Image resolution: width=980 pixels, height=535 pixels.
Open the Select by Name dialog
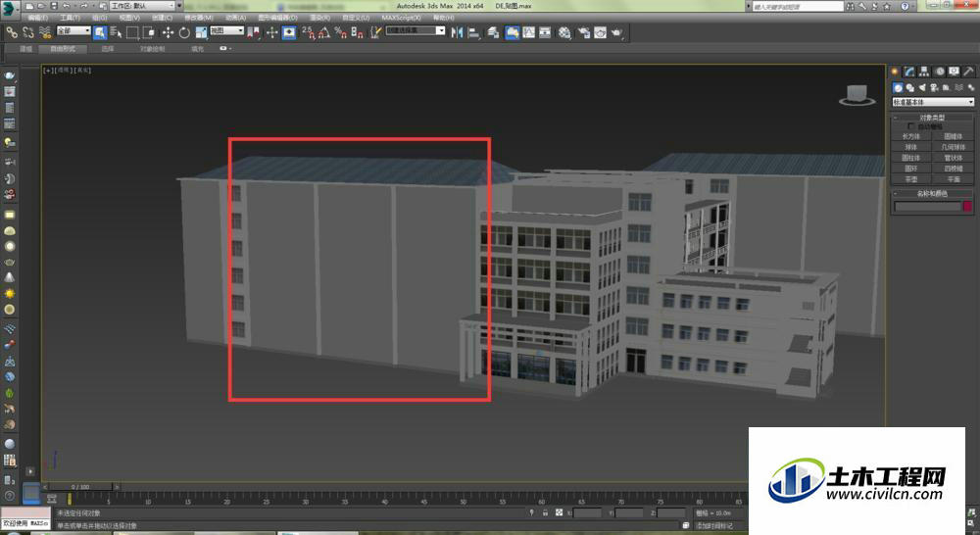pyautogui.click(x=117, y=32)
